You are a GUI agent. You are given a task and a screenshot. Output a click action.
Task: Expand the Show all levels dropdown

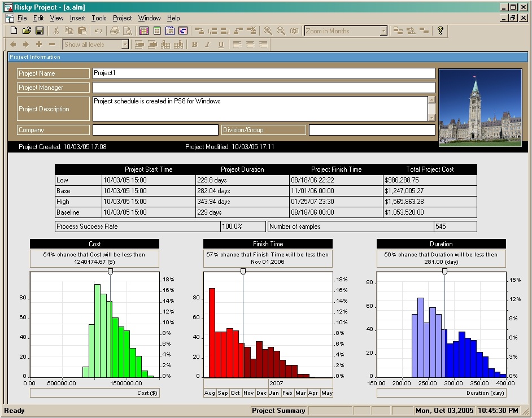pos(125,45)
